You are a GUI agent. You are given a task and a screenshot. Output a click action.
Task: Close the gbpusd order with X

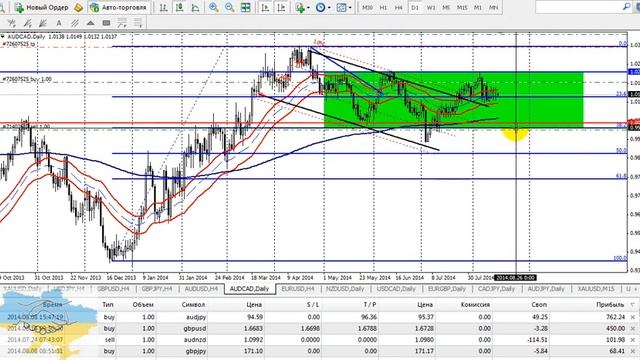pyautogui.click(x=633, y=329)
